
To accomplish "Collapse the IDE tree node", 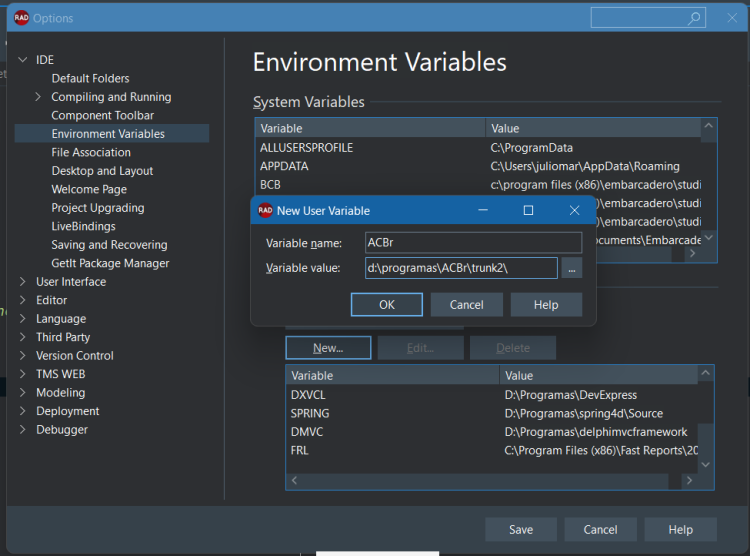I will tap(22, 60).
